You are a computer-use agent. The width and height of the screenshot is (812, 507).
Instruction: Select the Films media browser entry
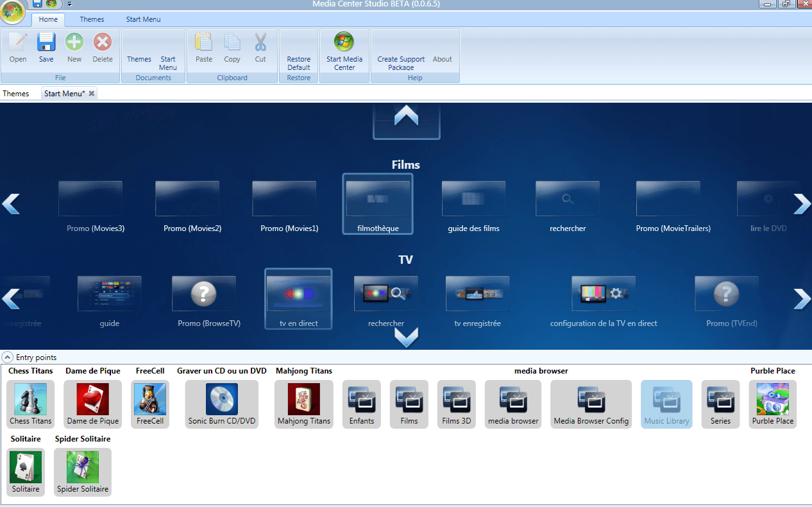click(x=409, y=404)
